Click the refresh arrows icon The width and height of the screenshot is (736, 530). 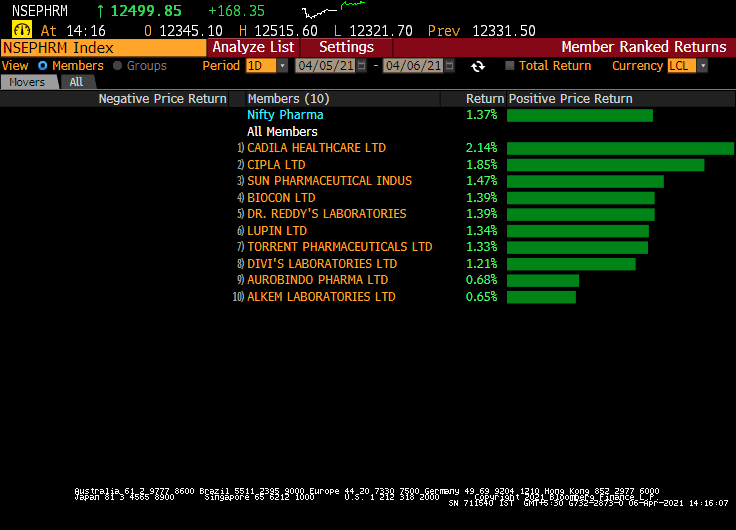click(x=478, y=66)
